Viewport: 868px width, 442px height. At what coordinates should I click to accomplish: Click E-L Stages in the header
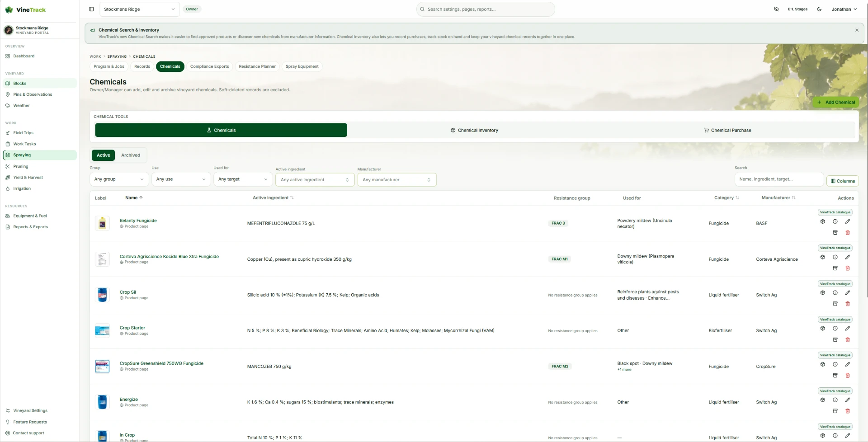pyautogui.click(x=797, y=9)
